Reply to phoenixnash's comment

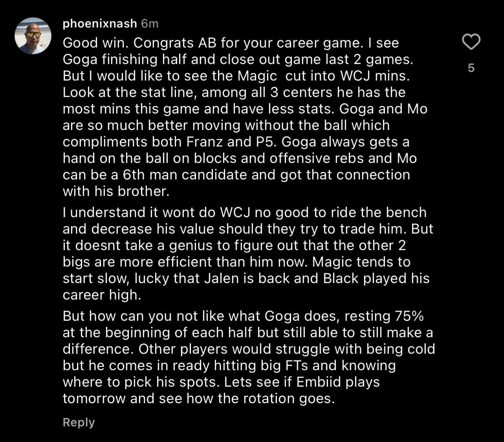click(x=79, y=422)
